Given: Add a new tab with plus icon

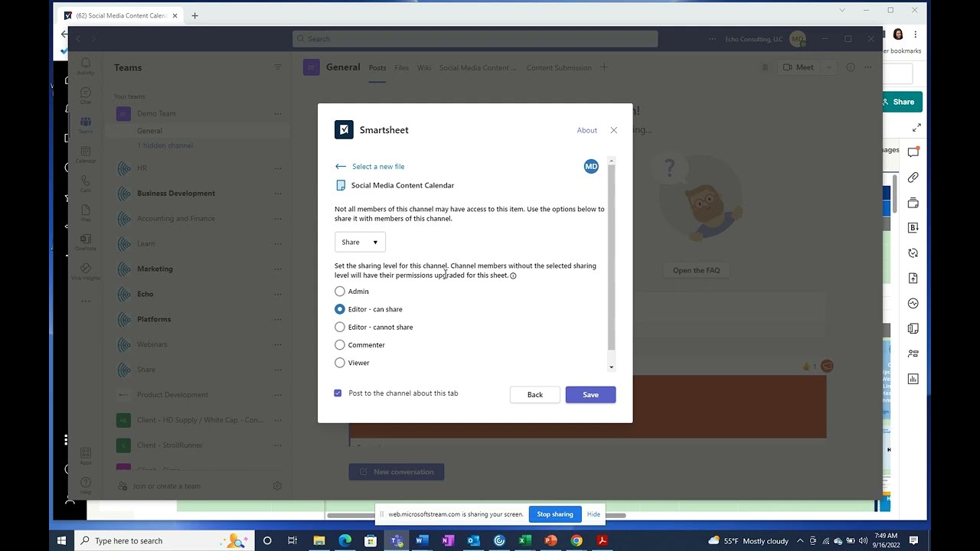Looking at the screenshot, I should tap(603, 67).
